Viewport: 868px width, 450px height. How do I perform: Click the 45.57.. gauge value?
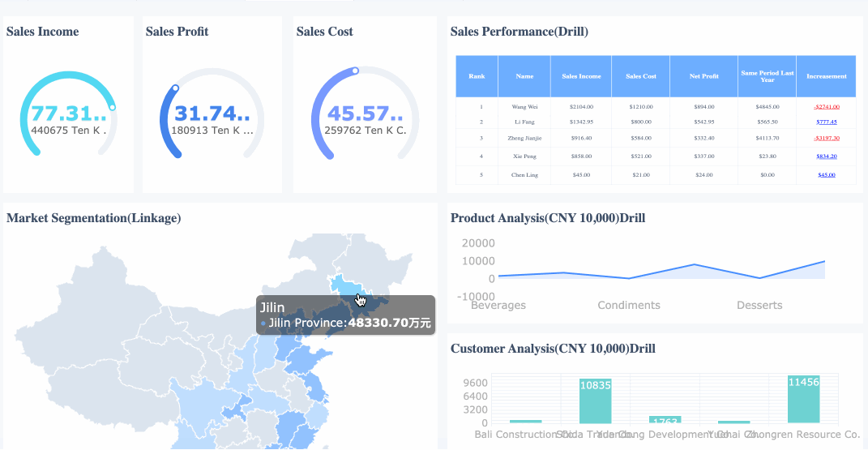[x=366, y=114]
